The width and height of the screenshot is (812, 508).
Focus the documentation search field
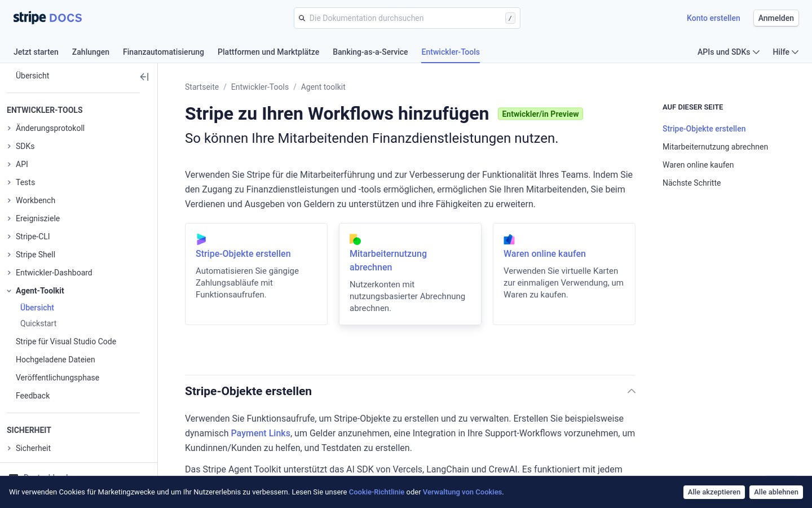coord(407,18)
